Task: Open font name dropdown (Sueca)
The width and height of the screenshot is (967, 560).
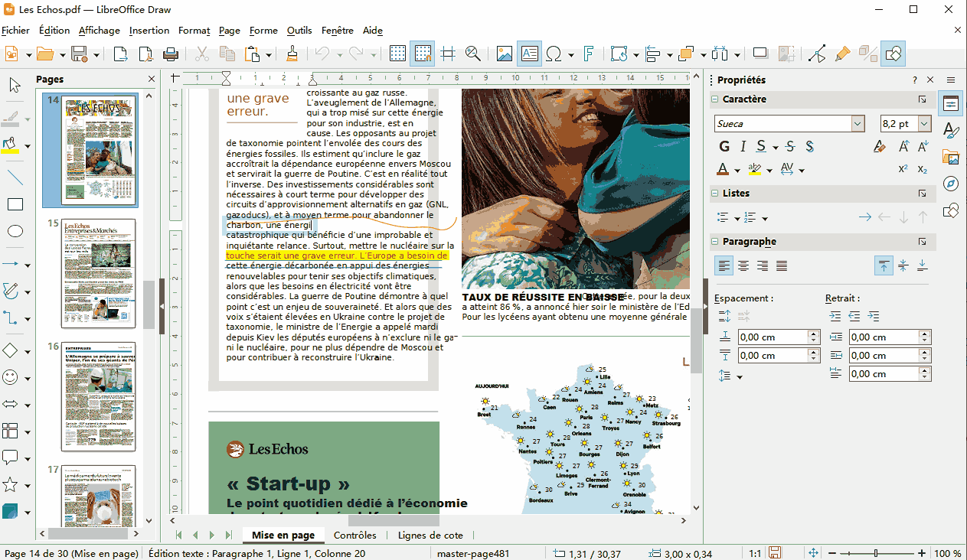Action: tap(858, 124)
